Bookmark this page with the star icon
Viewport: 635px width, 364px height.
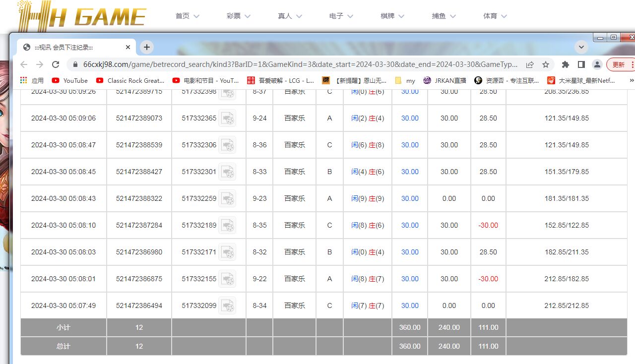tap(546, 64)
